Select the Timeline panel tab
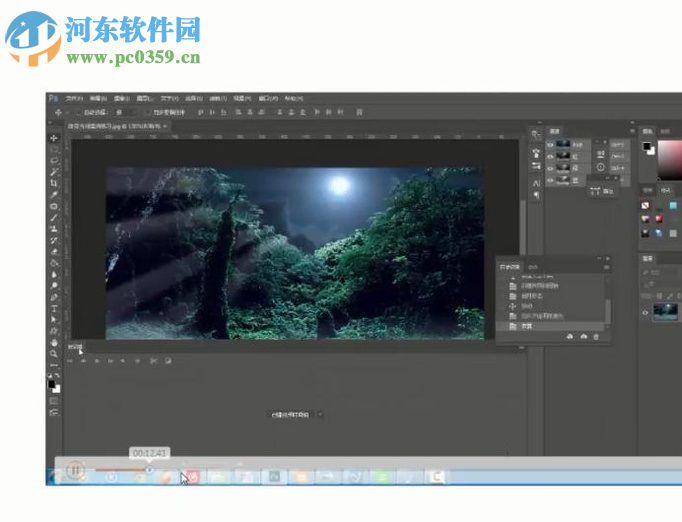The image size is (682, 522). tap(75, 347)
